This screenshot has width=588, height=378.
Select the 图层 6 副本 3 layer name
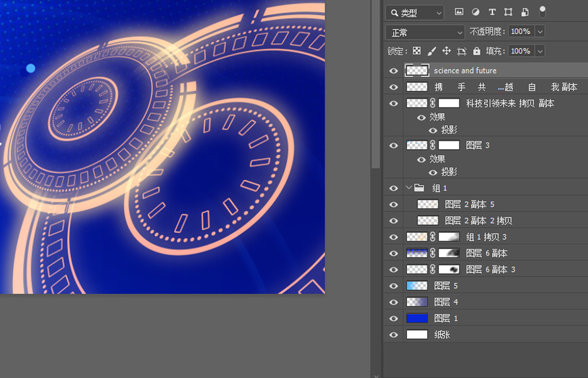tap(491, 269)
